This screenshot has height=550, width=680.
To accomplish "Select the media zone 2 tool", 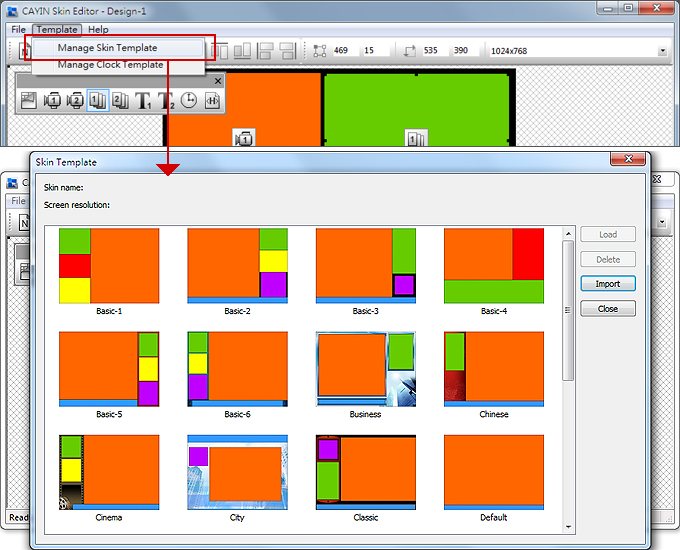I will click(x=75, y=100).
